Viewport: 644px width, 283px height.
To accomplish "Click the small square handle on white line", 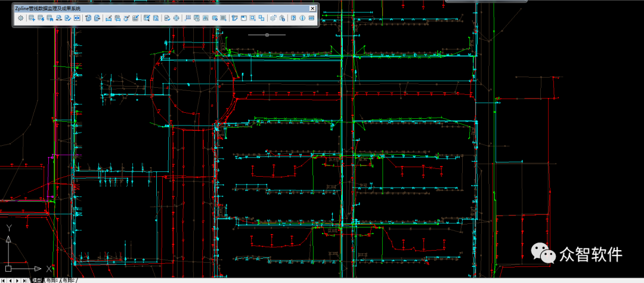I will (267, 35).
